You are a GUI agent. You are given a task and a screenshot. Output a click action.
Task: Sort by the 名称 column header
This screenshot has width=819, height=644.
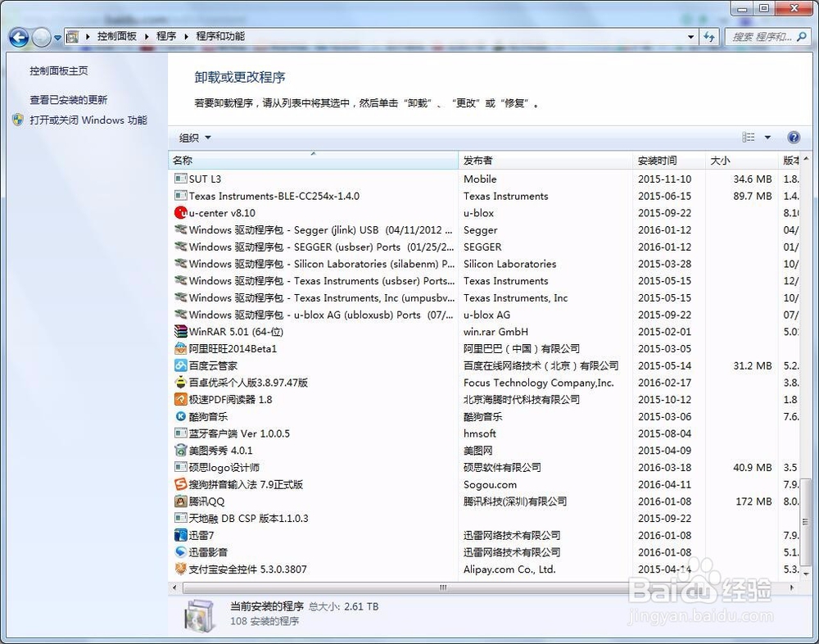click(x=314, y=161)
